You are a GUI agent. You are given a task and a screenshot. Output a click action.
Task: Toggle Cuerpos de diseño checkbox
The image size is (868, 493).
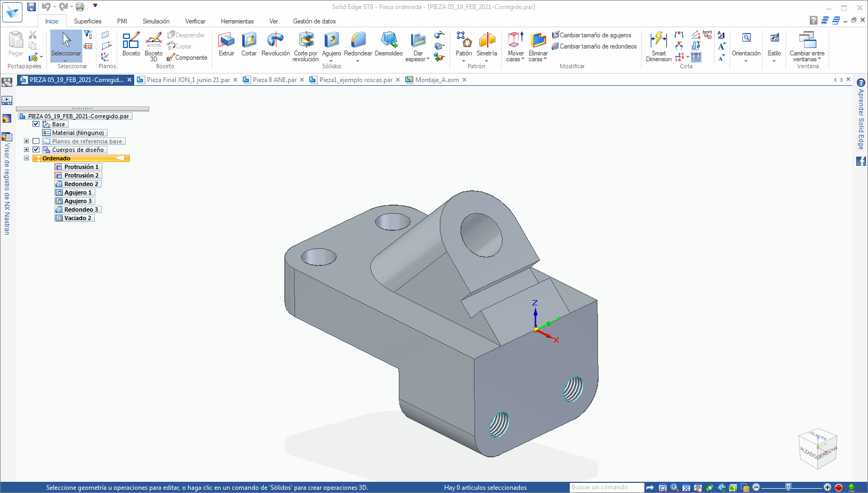tap(36, 150)
